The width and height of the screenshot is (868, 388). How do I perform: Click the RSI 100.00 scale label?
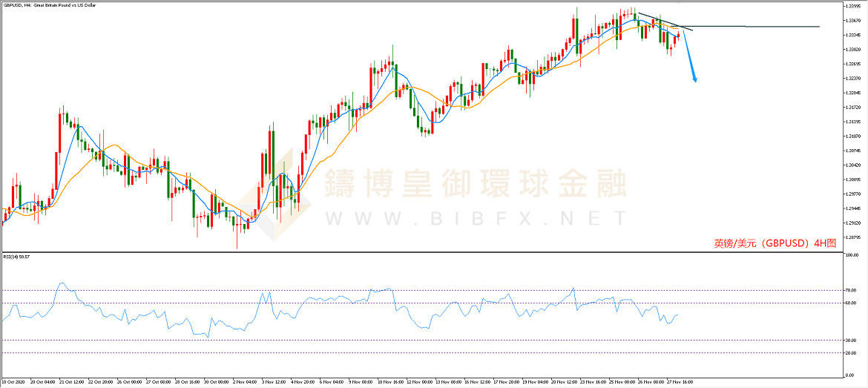[852, 255]
